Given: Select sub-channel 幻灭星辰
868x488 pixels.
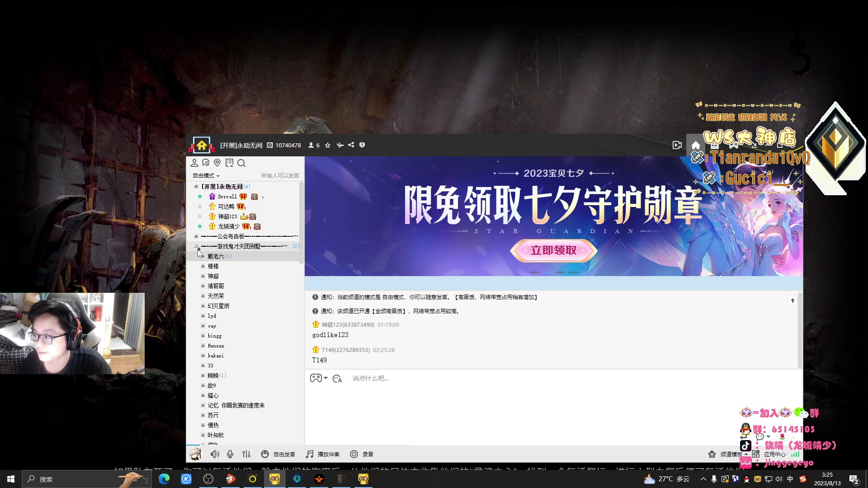Looking at the screenshot, I should point(218,306).
